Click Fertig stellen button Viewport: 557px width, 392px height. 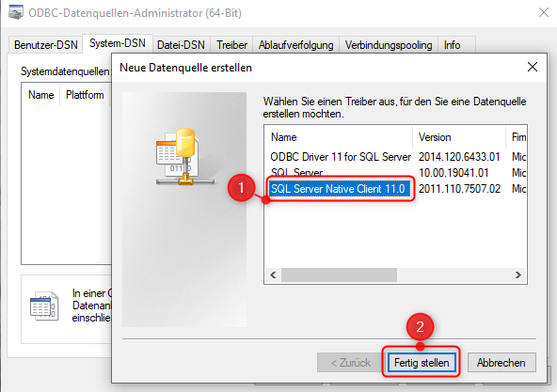click(x=422, y=363)
